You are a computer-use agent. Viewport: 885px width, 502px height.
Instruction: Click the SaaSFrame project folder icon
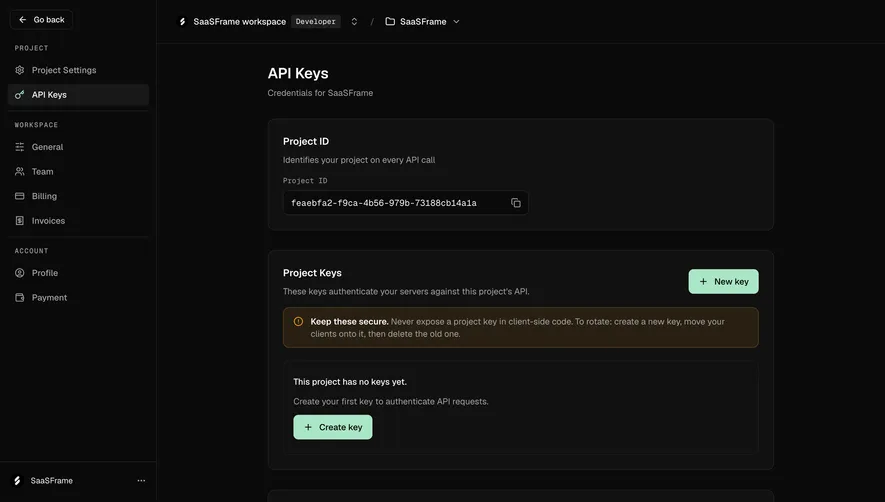(x=390, y=21)
